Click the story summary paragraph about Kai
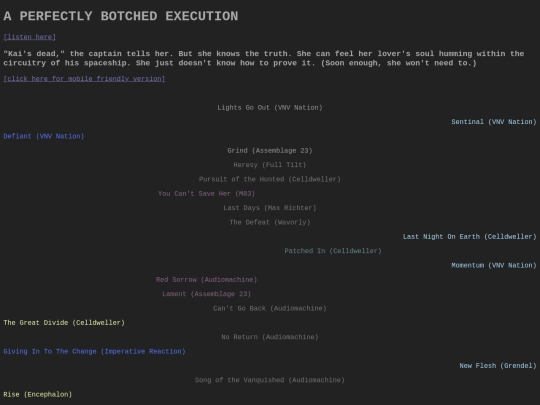 [x=264, y=58]
